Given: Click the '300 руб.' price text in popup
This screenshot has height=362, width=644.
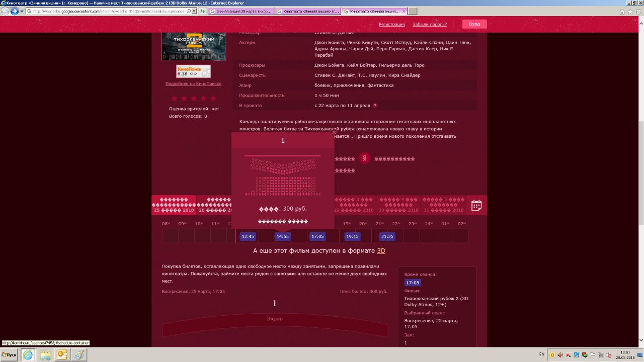Looking at the screenshot, I should coord(295,209).
